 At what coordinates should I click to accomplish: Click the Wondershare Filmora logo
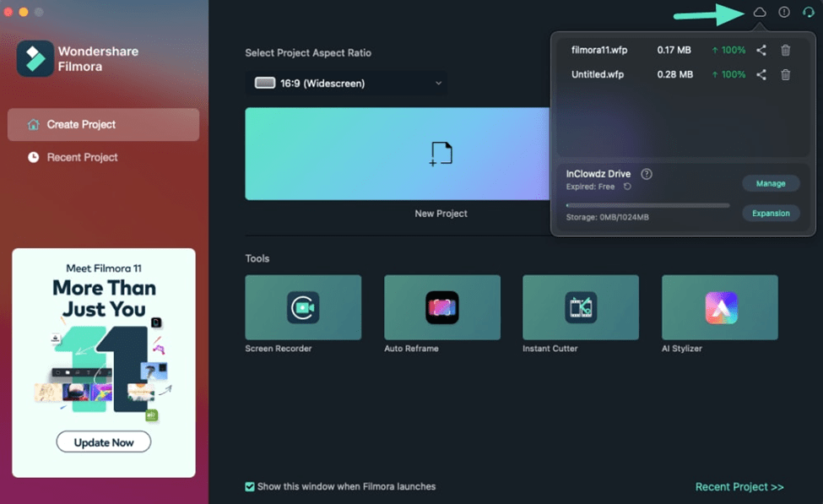point(35,58)
